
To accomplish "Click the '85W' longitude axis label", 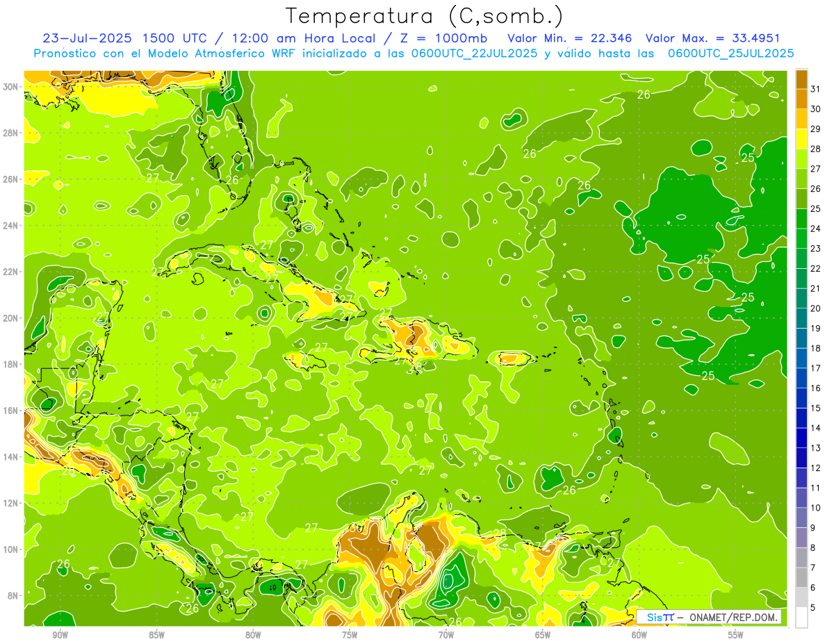I will click(156, 635).
